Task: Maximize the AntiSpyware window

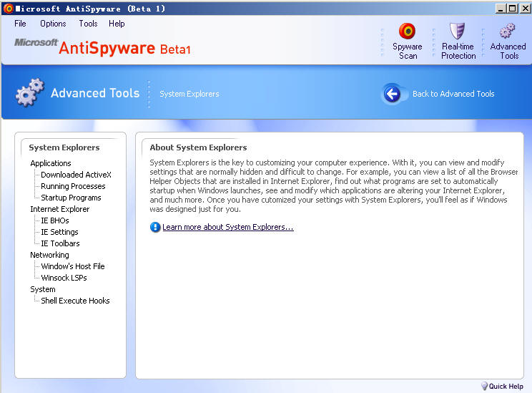Action: [x=512, y=9]
